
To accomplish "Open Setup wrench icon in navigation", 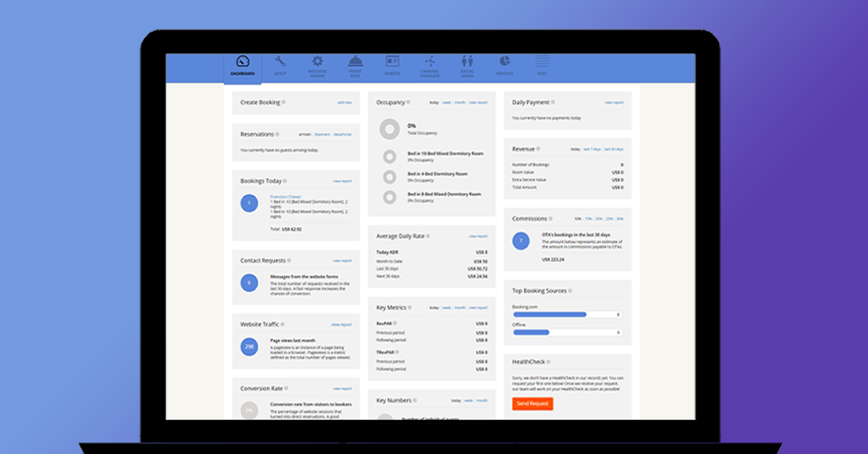I will 280,61.
